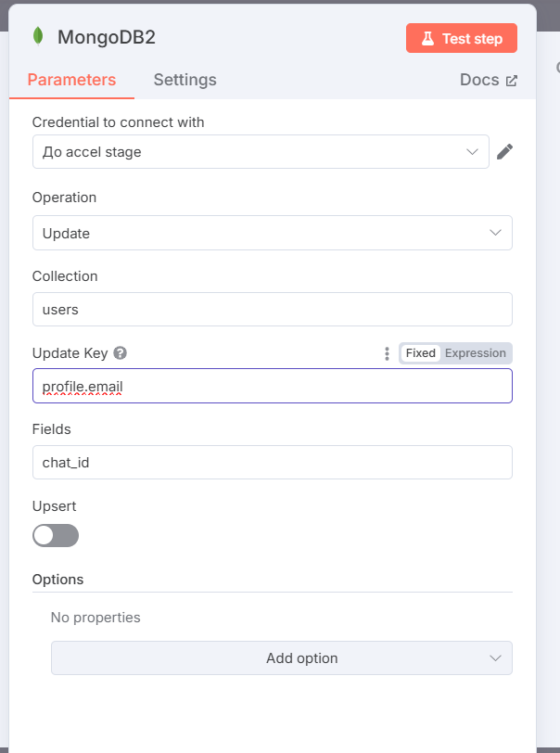This screenshot has height=753, width=560.
Task: Click the Fields input containing chat_id
Action: (273, 462)
